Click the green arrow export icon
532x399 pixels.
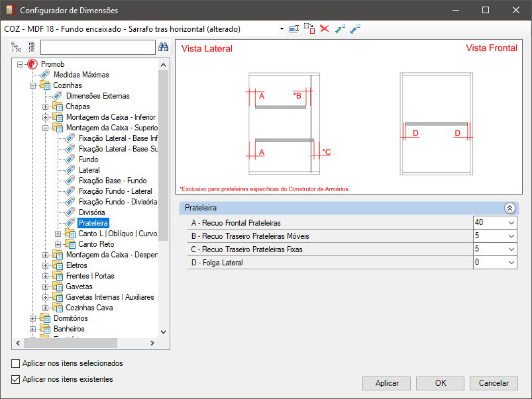tap(340, 29)
